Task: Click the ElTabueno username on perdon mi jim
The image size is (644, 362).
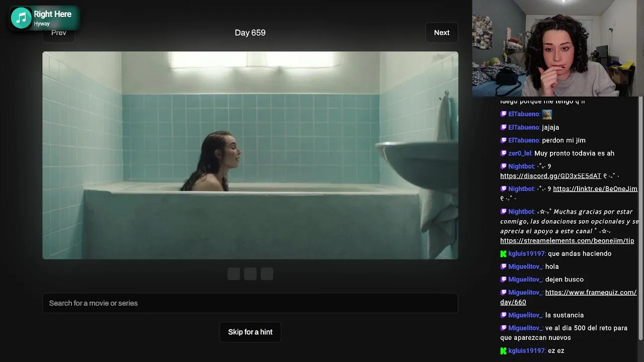Action: 524,140
